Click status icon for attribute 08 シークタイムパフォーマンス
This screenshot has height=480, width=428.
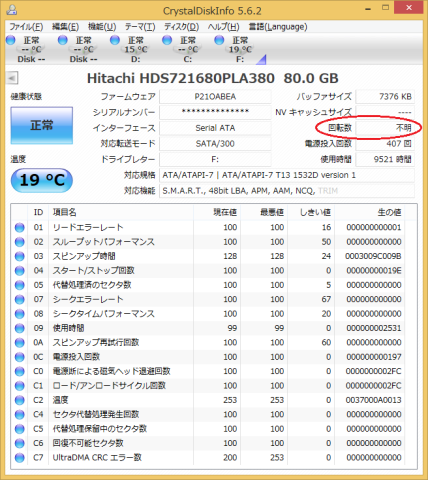click(20, 314)
